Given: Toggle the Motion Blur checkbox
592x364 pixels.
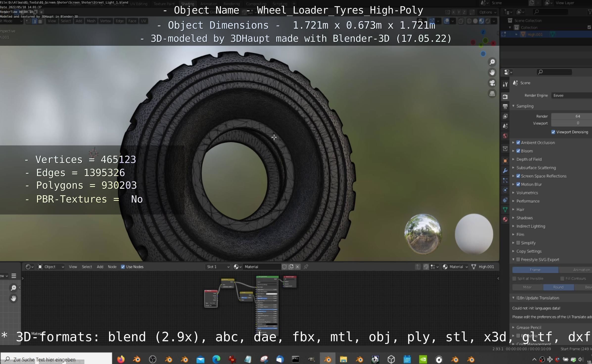Looking at the screenshot, I should (x=518, y=184).
